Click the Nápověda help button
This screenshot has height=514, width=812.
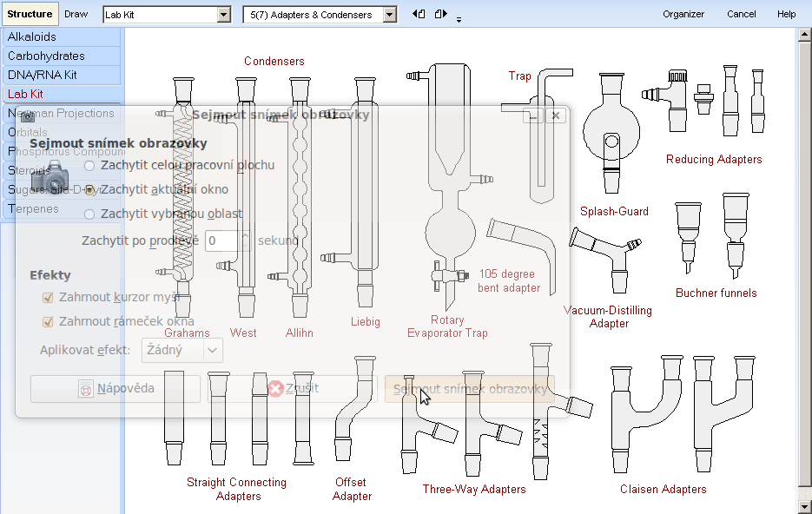pyautogui.click(x=116, y=389)
